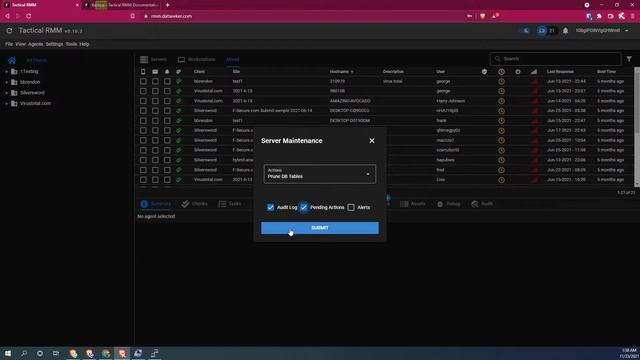This screenshot has height=360, width=640.
Task: Toggle the dashboard alert checkbox in the AMAZING-AVOCADO row
Action: 167,101
